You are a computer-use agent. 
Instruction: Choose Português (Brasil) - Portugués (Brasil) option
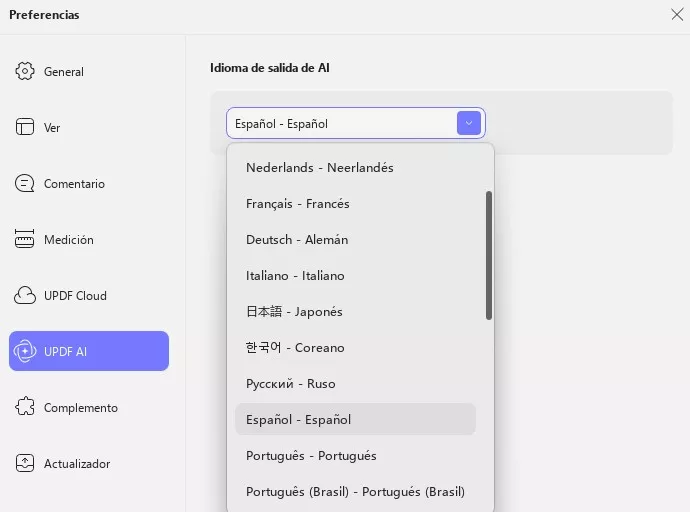pos(356,492)
